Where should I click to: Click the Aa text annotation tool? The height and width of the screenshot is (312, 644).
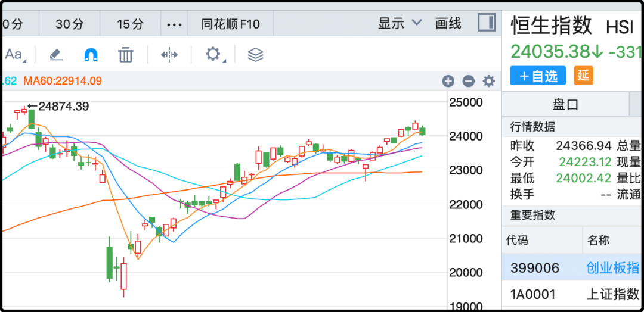14,55
